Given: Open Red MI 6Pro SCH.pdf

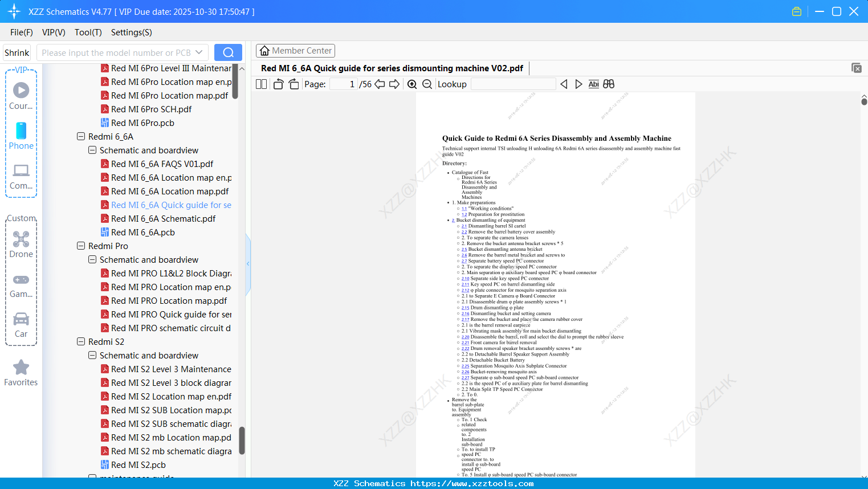Looking at the screenshot, I should [152, 109].
